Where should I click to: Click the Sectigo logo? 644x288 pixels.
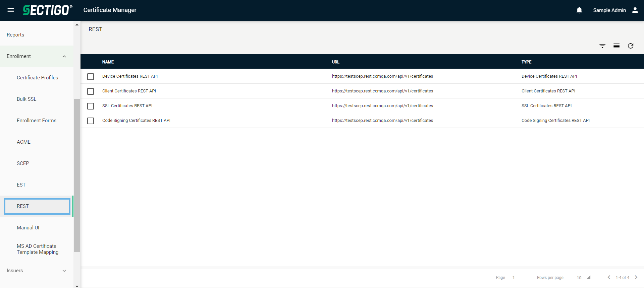click(x=47, y=10)
